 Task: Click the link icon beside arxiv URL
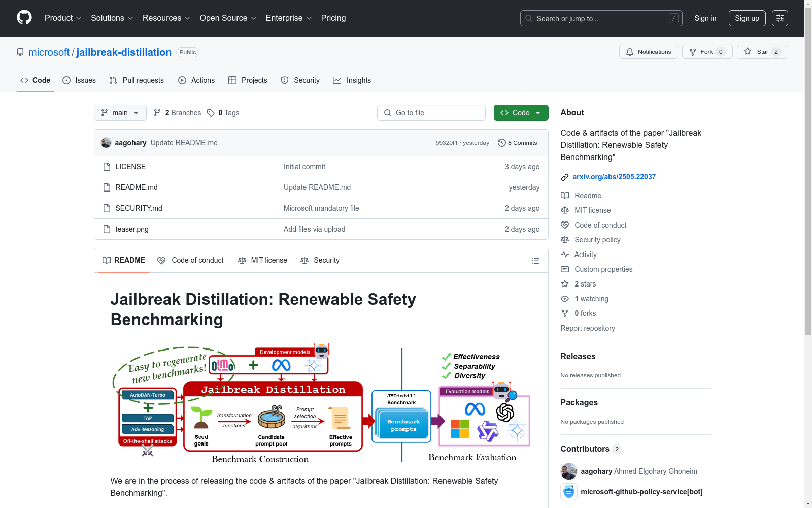coord(565,177)
